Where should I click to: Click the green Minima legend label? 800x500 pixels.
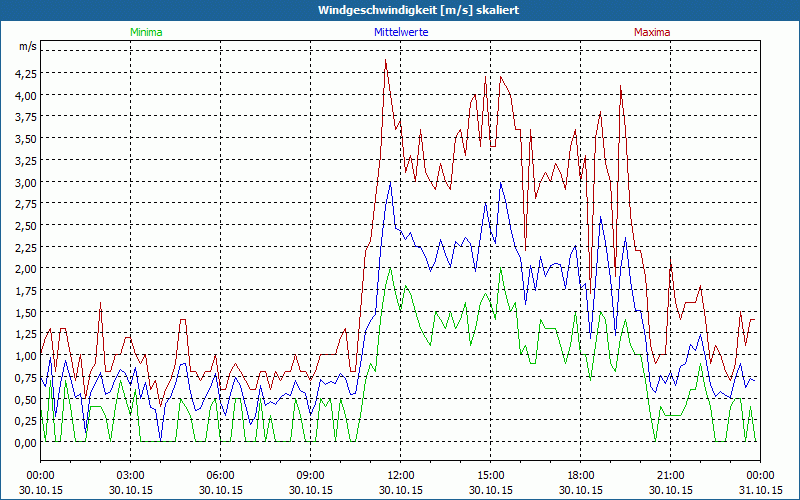(146, 32)
